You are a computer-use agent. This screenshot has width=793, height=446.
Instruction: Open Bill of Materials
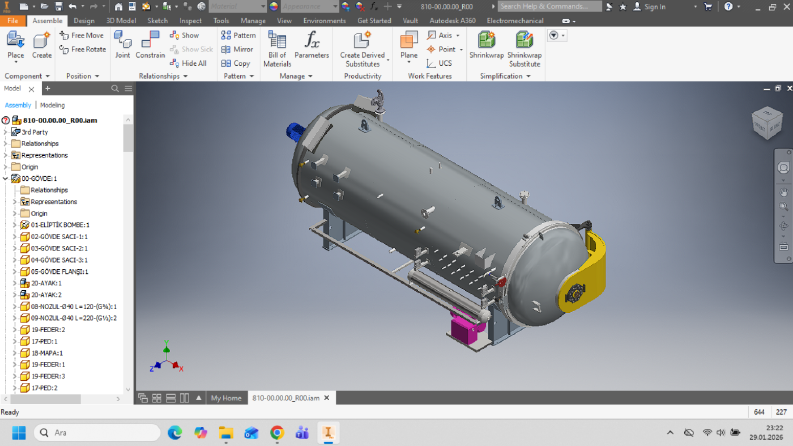277,49
